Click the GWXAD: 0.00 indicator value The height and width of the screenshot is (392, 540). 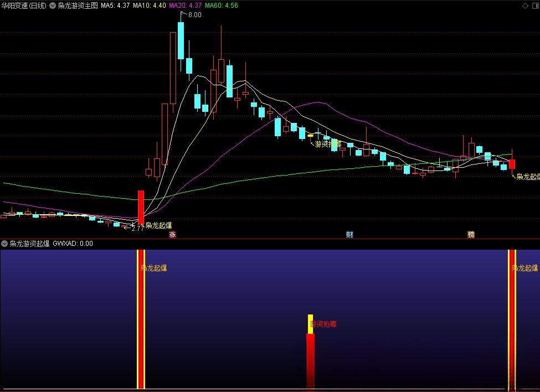pos(73,243)
